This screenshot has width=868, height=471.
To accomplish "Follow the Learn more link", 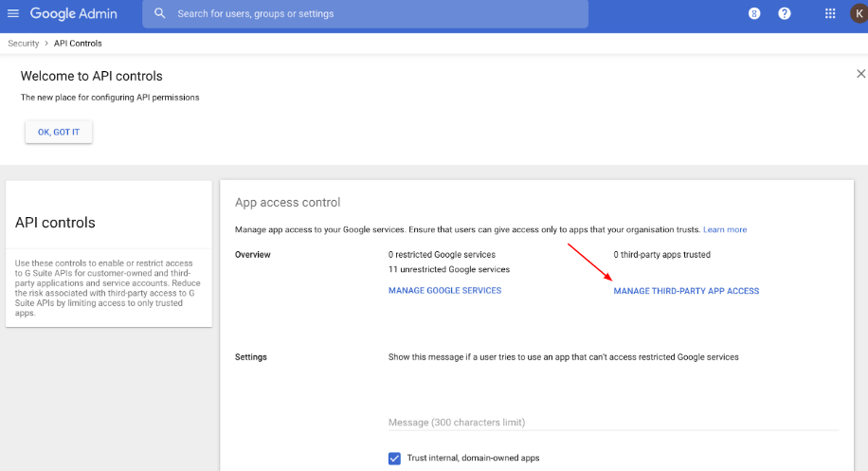I will [725, 229].
